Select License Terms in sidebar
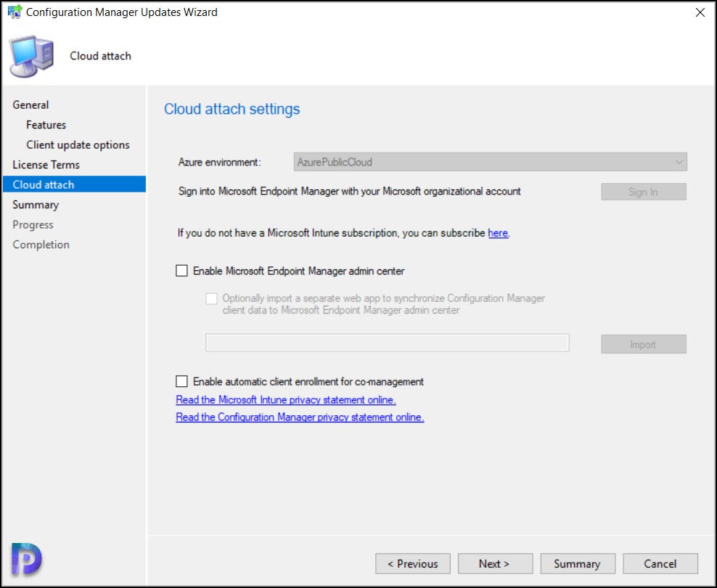 (x=46, y=165)
